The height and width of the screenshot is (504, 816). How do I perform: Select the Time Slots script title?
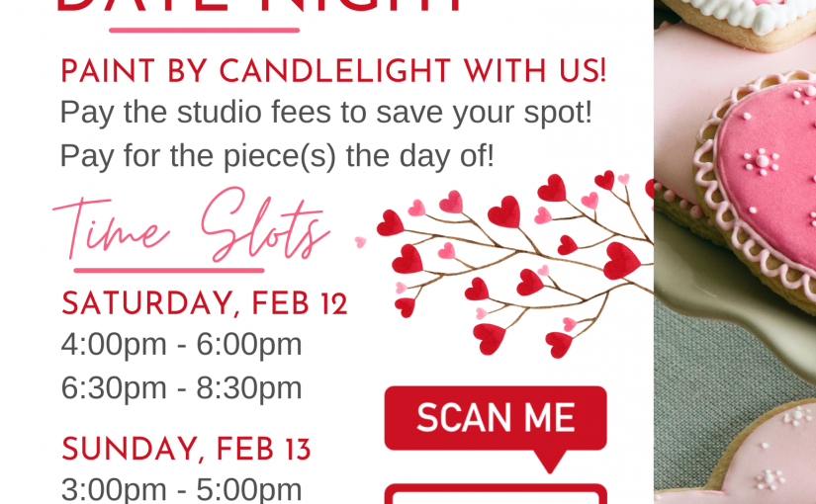point(192,224)
